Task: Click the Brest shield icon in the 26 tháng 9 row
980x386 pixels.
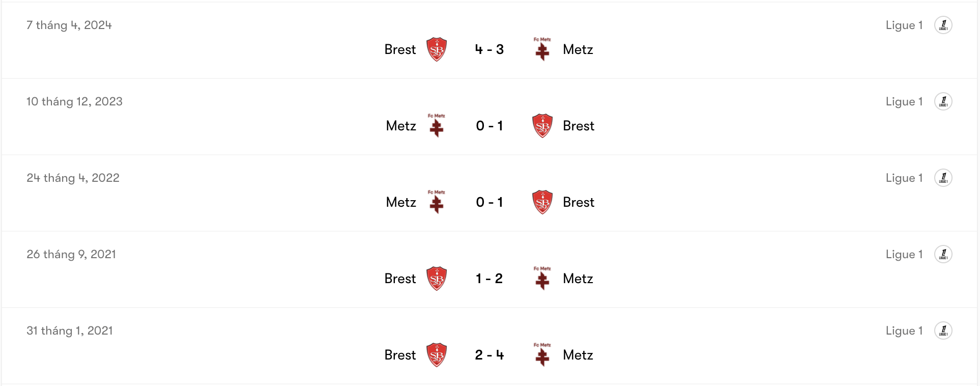Action: pyautogui.click(x=438, y=278)
